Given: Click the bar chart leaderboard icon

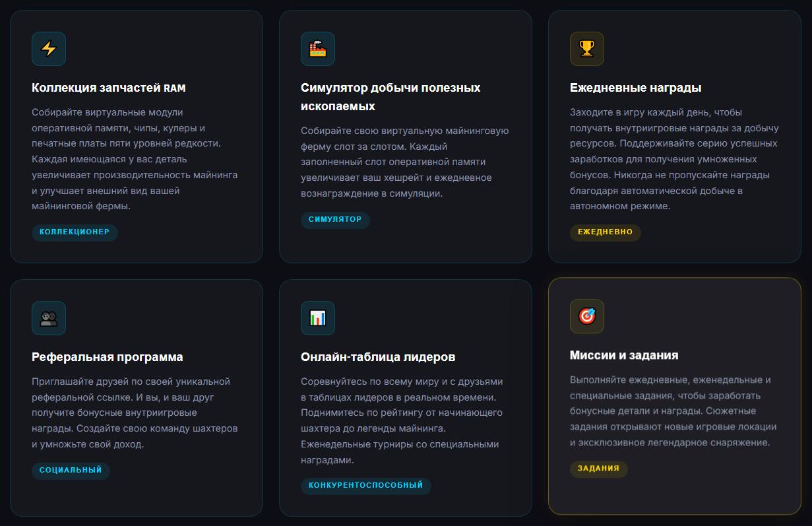Looking at the screenshot, I should (x=318, y=318).
